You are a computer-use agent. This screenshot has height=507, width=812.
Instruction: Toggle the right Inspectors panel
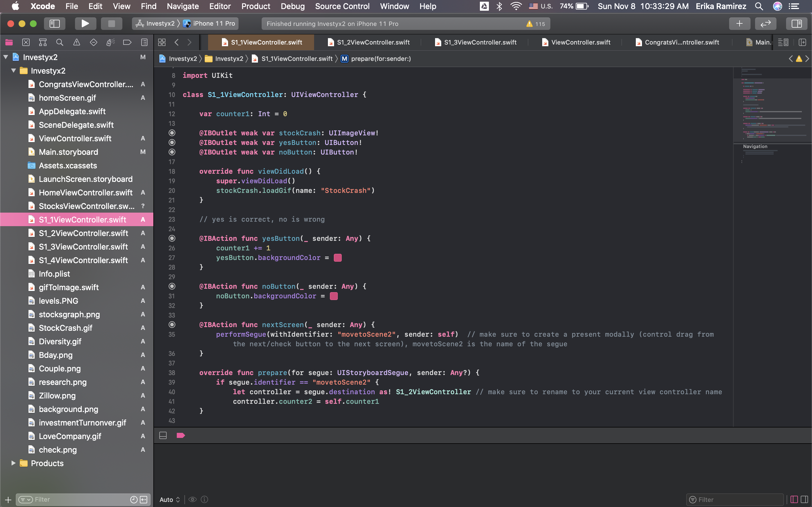click(796, 23)
